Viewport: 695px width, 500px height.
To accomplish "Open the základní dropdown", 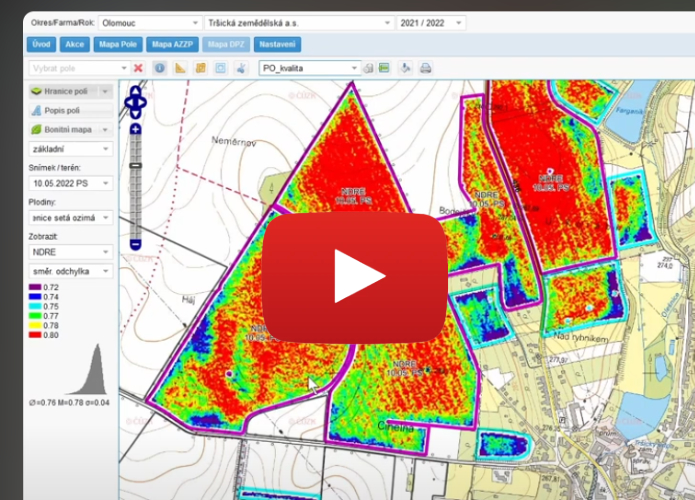I will (71, 149).
